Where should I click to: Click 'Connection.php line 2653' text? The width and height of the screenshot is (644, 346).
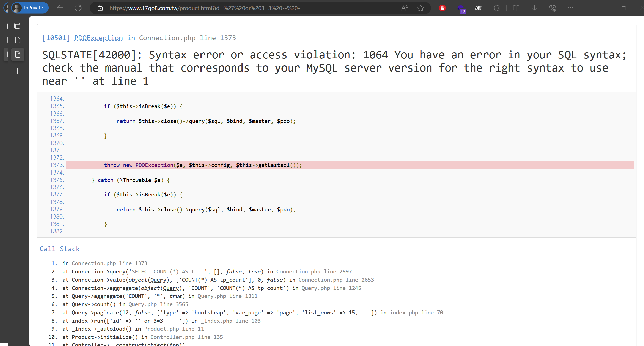pos(336,280)
